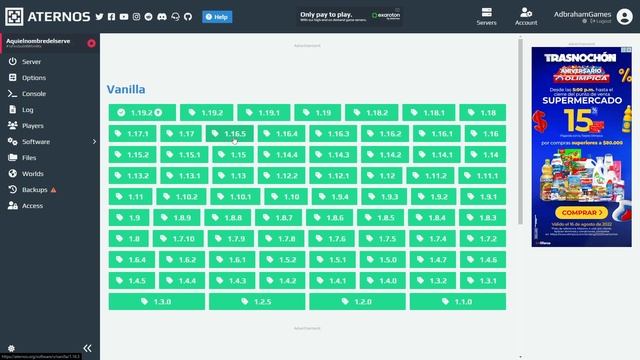The image size is (640, 360).
Task: Open Aternos YouTube link icon
Action: tap(124, 17)
